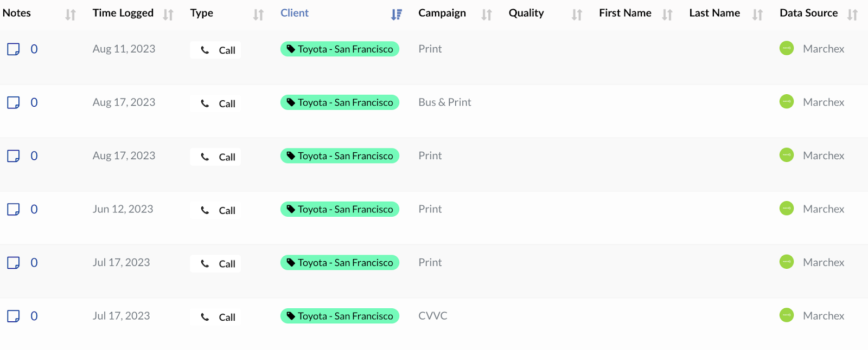Open the note icon on the Aug 11, 2023 row
Viewport: 868px width, 350px height.
(x=14, y=49)
